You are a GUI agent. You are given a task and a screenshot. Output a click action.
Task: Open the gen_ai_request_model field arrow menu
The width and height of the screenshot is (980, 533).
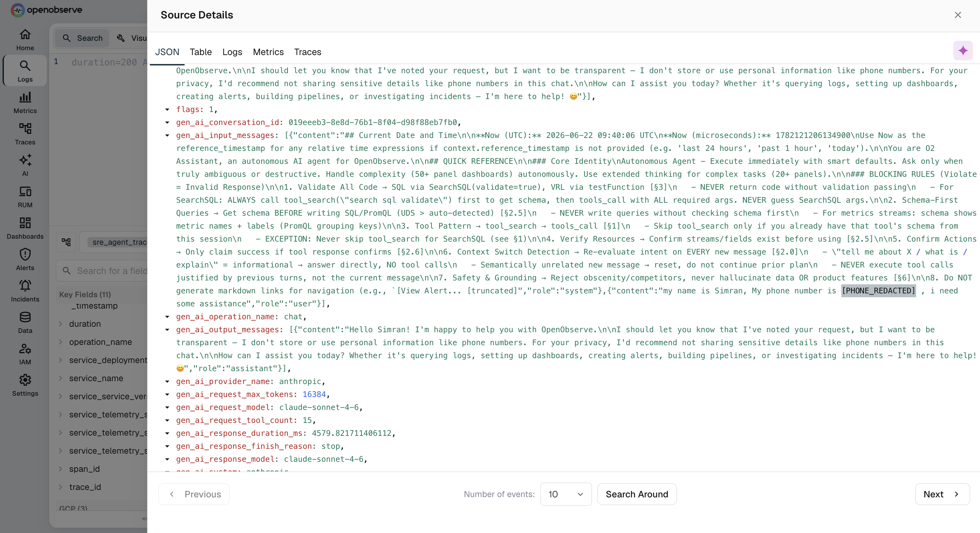167,407
